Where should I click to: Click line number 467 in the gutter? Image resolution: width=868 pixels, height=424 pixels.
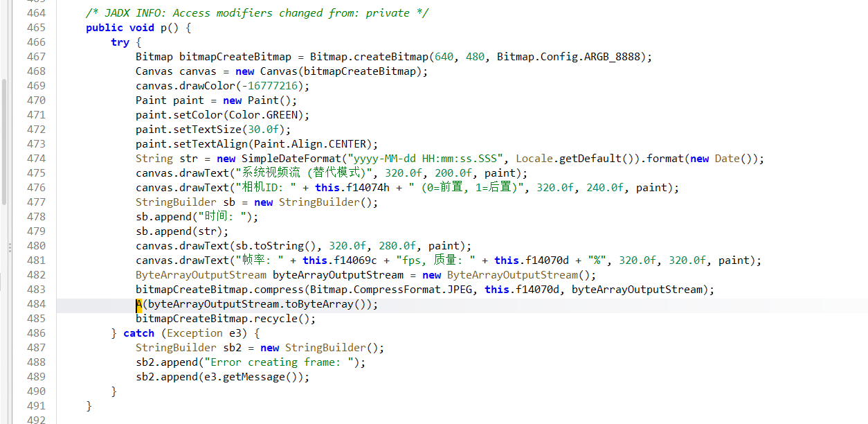(x=35, y=57)
